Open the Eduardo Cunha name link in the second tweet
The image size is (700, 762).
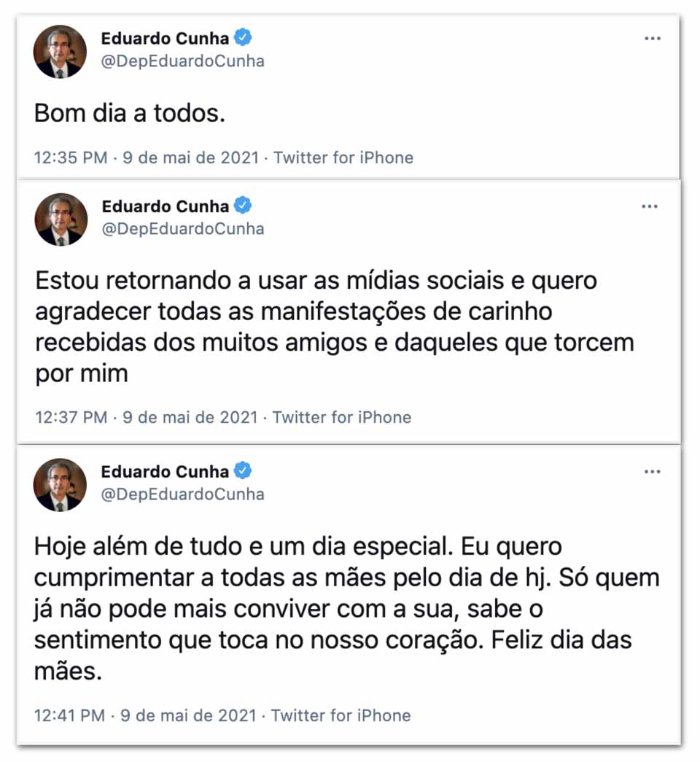pyautogui.click(x=166, y=206)
